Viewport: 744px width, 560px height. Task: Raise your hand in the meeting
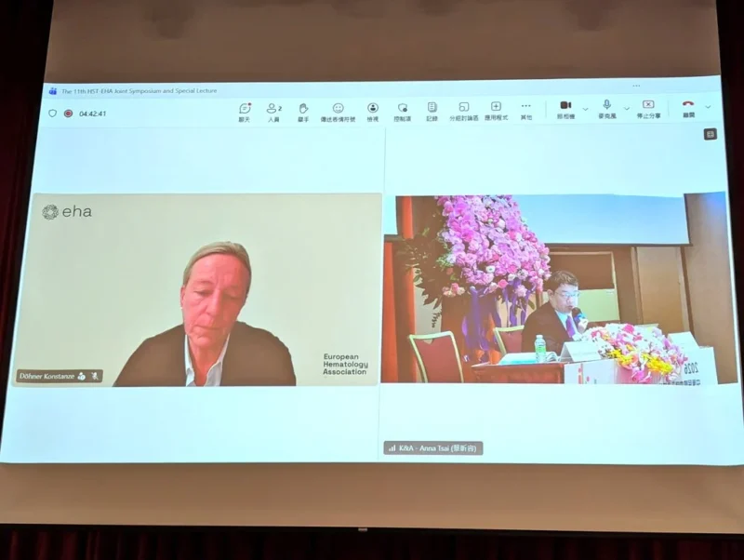click(x=303, y=110)
